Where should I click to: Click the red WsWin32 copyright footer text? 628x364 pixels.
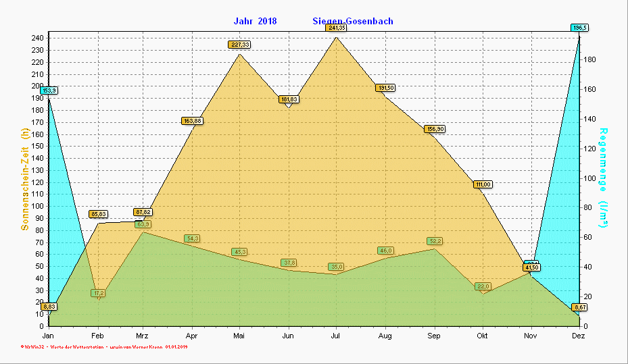105,346
